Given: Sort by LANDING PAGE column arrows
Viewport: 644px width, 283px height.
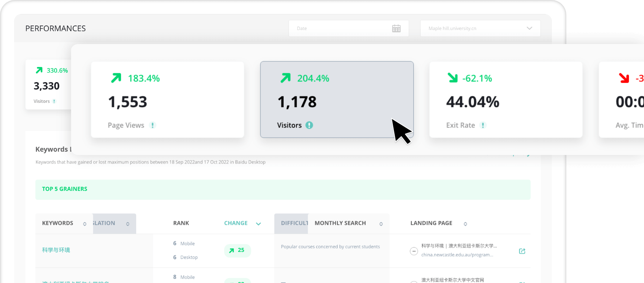Looking at the screenshot, I should click(x=465, y=224).
